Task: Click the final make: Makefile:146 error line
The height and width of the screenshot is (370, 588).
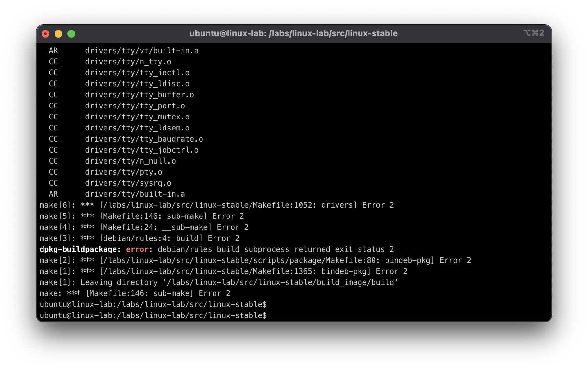Action: (135, 293)
